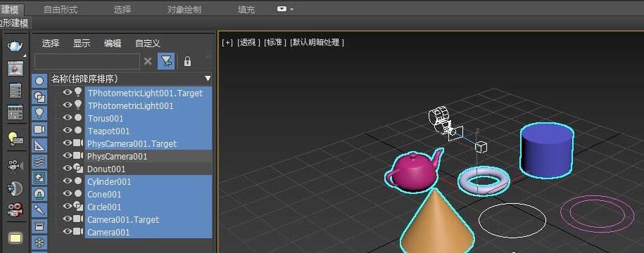The width and height of the screenshot is (644, 253).
Task: Toggle the space warps filter wave icon
Action: point(39,162)
